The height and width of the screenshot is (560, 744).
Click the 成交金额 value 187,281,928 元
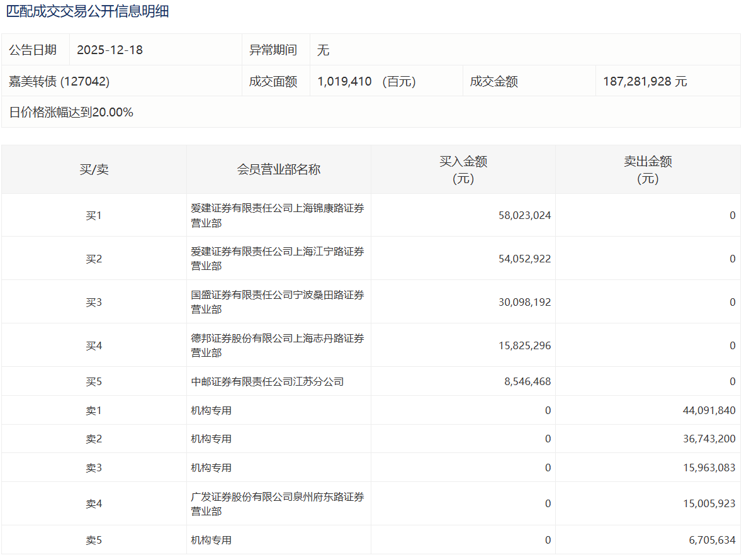[645, 81]
